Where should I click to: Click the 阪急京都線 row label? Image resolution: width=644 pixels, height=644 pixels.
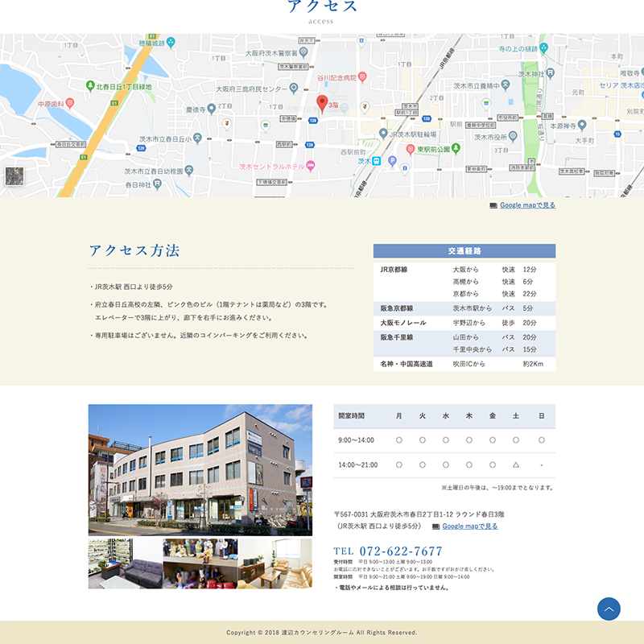click(x=396, y=308)
